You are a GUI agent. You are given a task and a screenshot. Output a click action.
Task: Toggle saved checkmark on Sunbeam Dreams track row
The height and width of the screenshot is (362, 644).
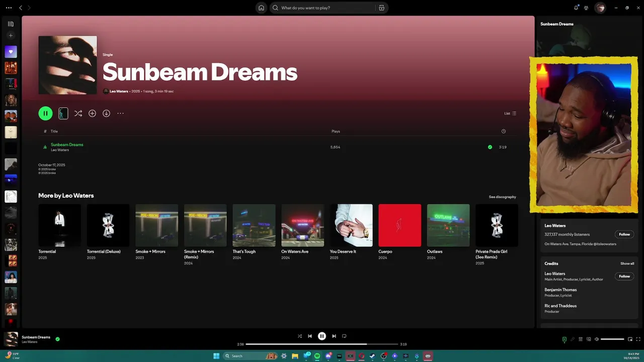coord(490,147)
